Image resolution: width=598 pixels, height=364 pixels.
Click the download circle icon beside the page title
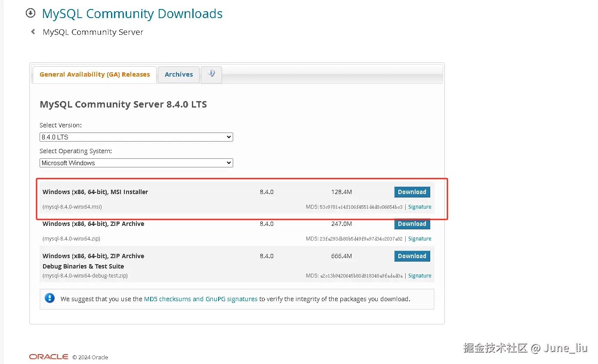coord(31,13)
